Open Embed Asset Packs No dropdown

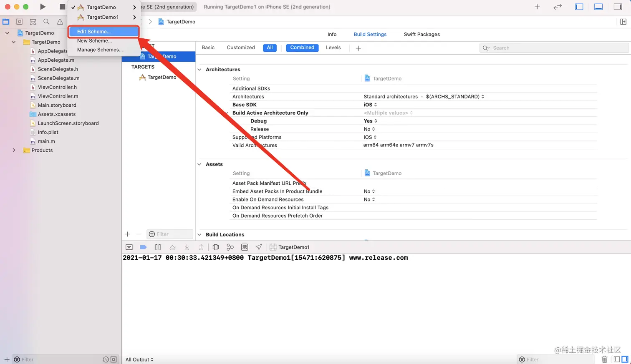369,191
